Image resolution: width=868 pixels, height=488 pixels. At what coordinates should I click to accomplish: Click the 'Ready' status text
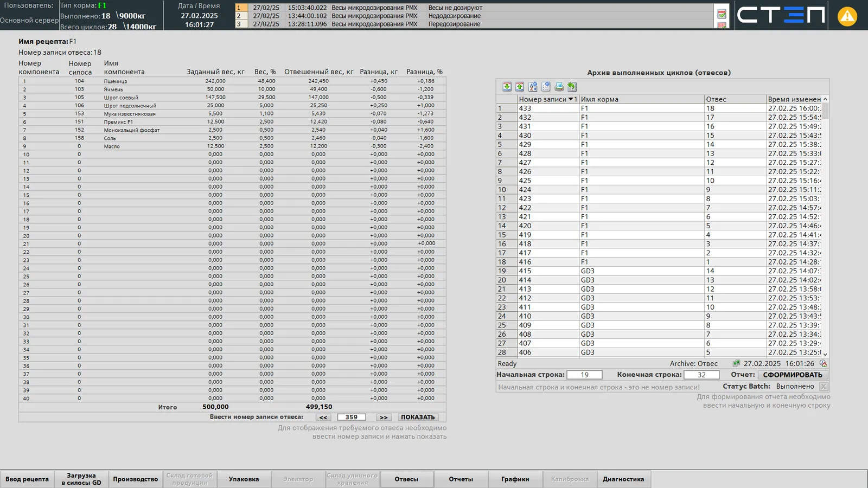(507, 364)
